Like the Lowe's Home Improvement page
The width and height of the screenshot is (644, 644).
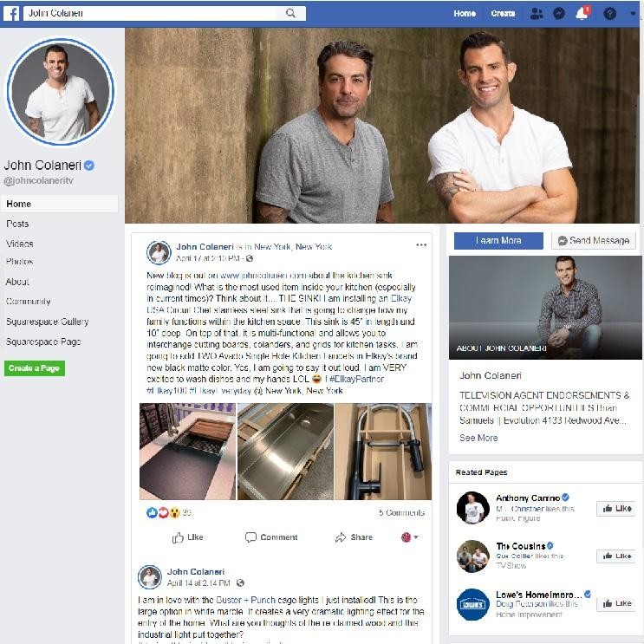[x=616, y=604]
